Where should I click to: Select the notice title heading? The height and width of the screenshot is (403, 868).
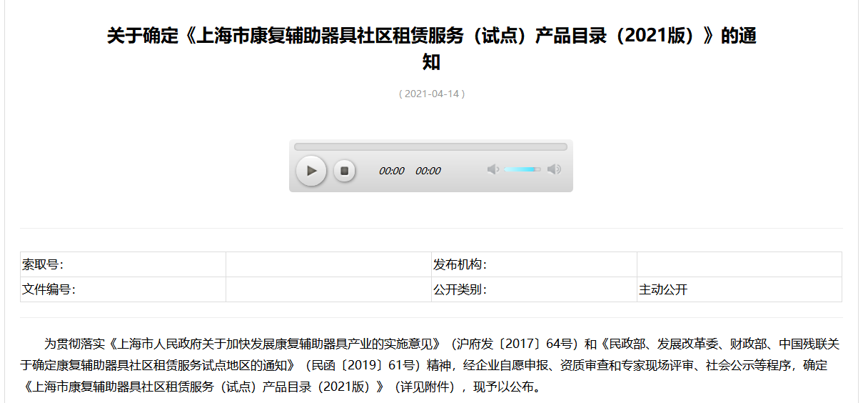[x=432, y=49]
